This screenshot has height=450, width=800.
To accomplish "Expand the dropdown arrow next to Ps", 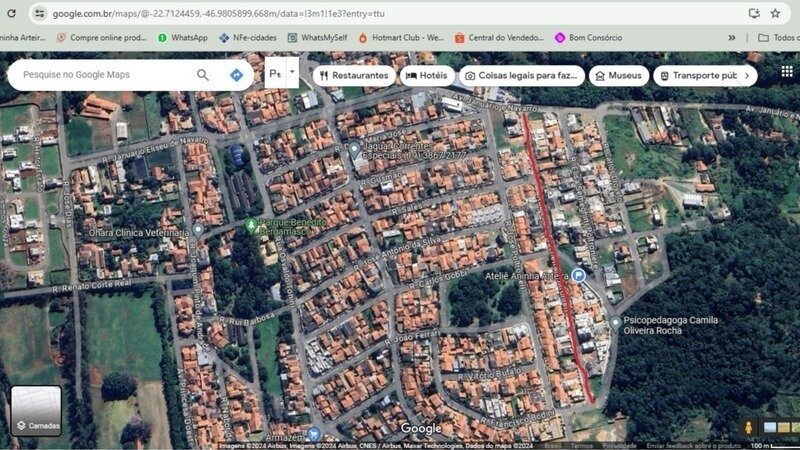I will 292,73.
